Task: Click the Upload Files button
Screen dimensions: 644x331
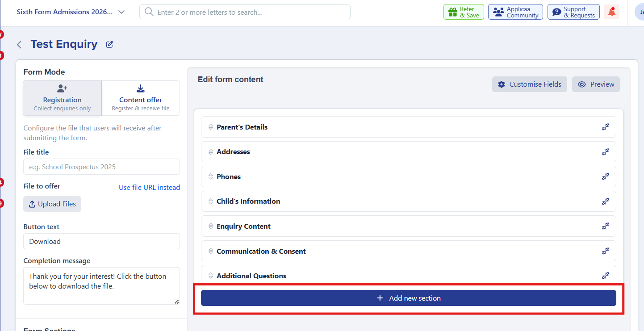Action: 52,204
